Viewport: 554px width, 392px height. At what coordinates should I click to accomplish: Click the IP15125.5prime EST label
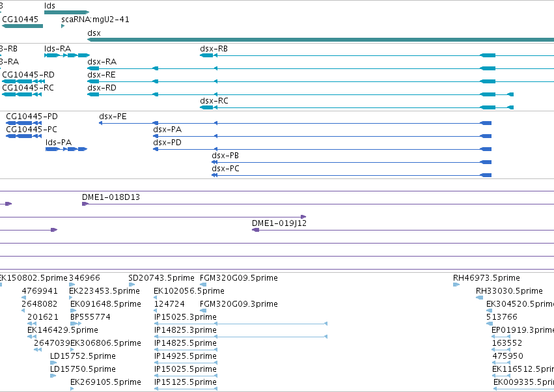click(x=186, y=382)
